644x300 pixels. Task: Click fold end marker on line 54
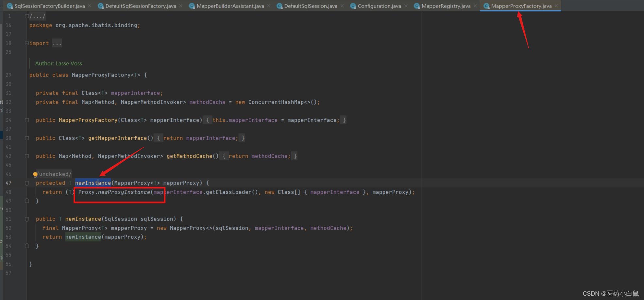tap(27, 246)
